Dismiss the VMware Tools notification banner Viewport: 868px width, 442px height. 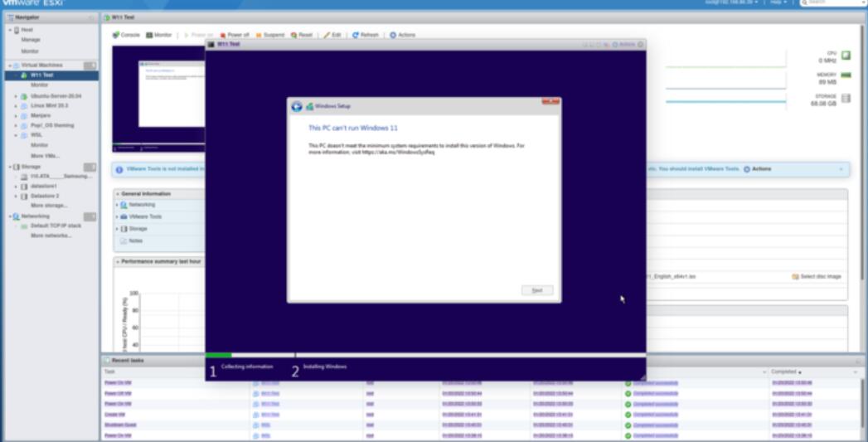pyautogui.click(x=841, y=169)
